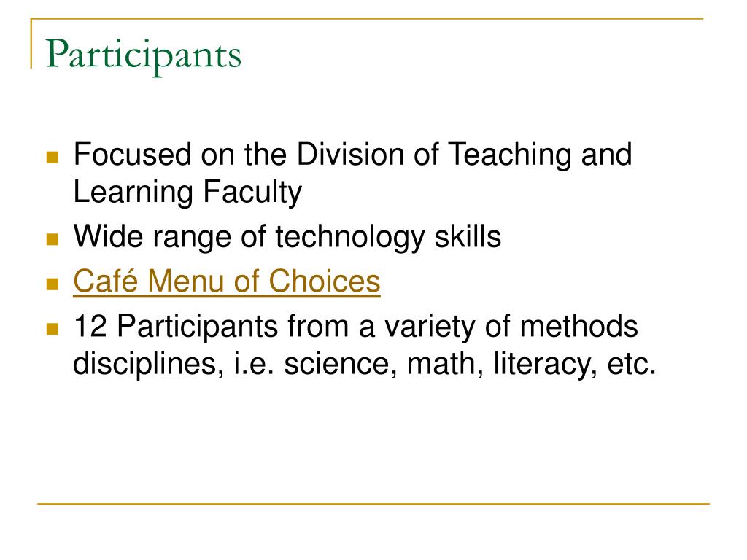Click the word etc. at end of slide
This screenshot has height=560, width=747.
[632, 365]
